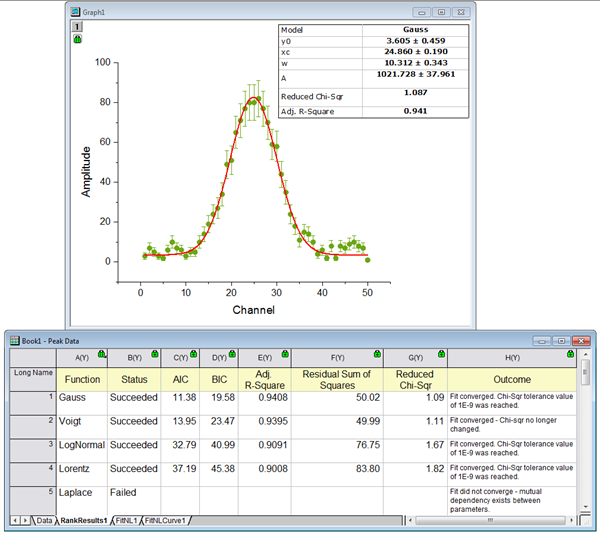600x535 pixels.
Task: Click the lock icon on column H(Y)
Action: click(x=569, y=354)
